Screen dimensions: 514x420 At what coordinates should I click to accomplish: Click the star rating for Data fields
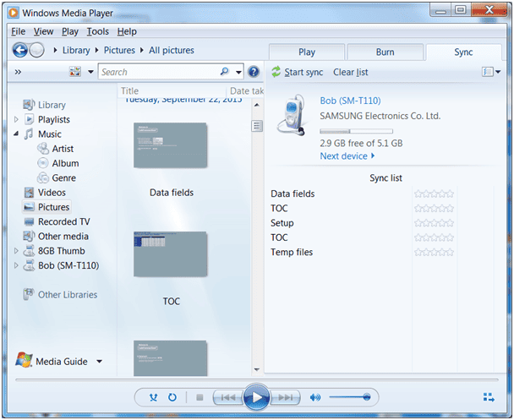(x=434, y=194)
